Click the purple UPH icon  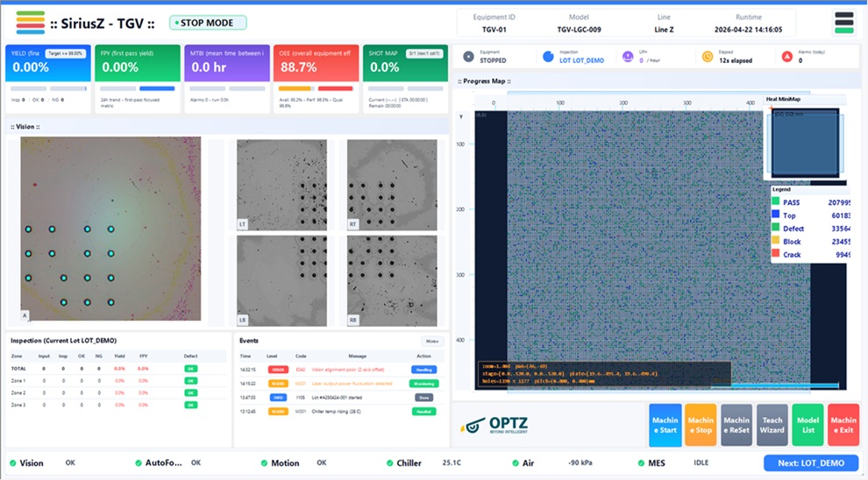point(628,56)
